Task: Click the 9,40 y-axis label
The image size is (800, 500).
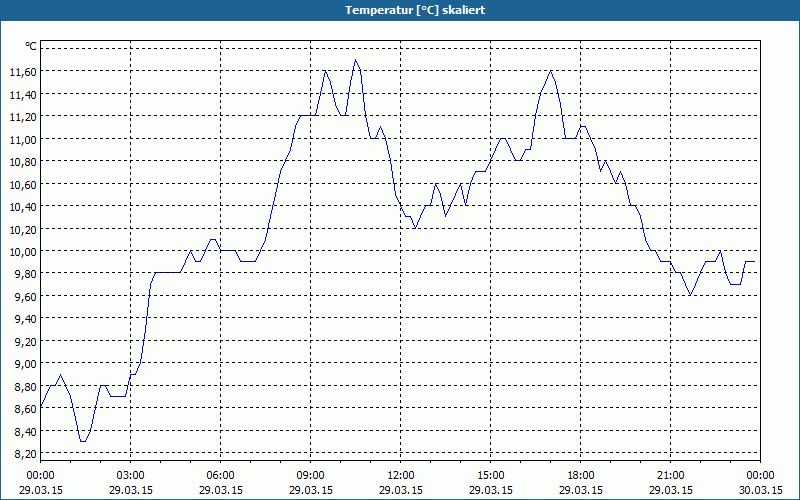Action: [x=25, y=319]
